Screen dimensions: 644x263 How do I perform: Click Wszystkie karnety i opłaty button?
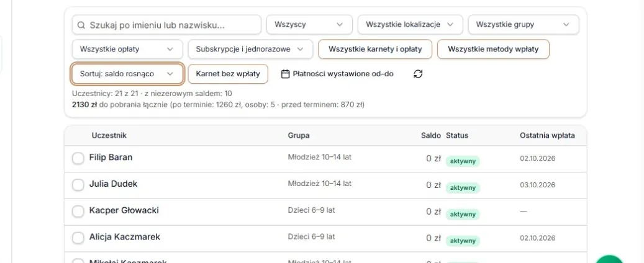375,49
